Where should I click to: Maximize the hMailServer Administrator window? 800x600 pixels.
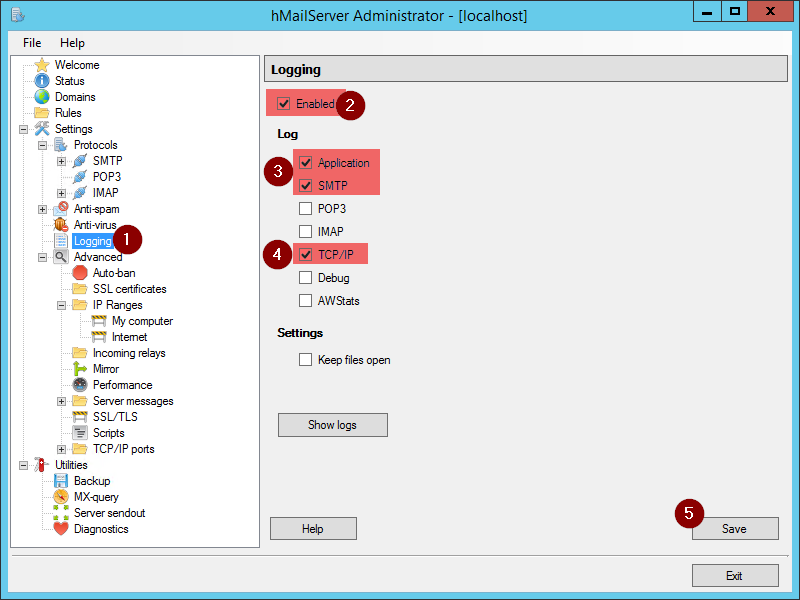pyautogui.click(x=735, y=12)
